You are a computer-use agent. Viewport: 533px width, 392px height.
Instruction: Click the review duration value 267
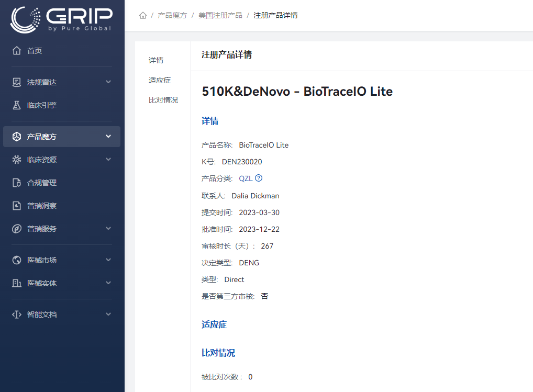coord(267,246)
